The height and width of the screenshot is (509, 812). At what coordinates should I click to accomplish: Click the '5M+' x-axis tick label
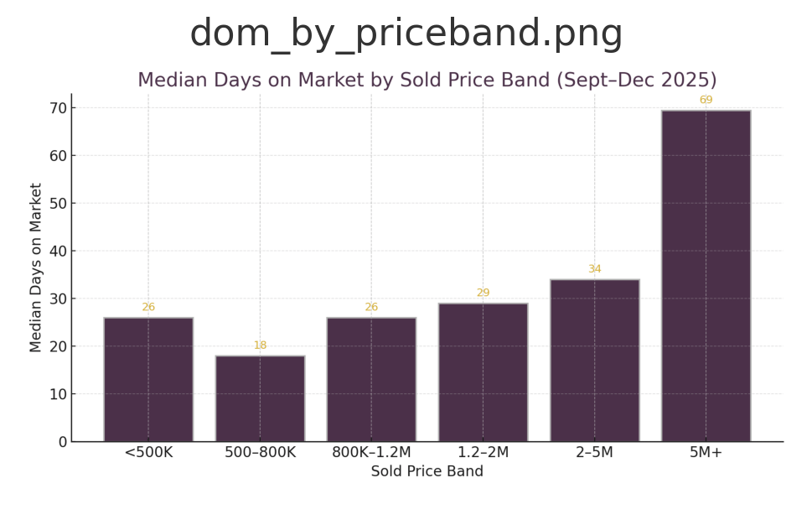coord(706,453)
